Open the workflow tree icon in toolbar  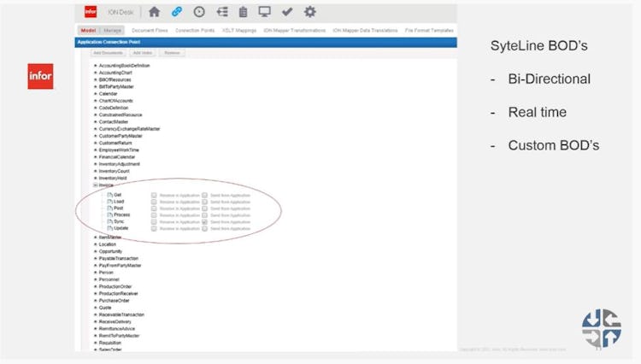222,12
